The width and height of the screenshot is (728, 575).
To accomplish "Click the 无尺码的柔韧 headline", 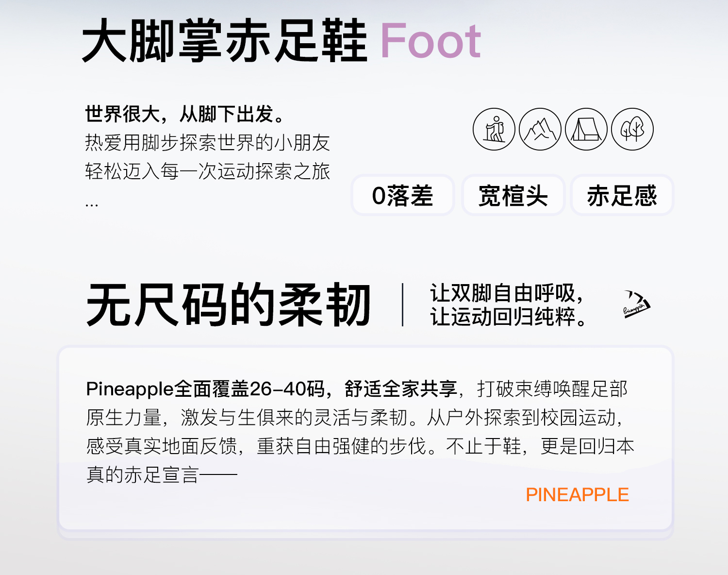I will click(x=229, y=305).
